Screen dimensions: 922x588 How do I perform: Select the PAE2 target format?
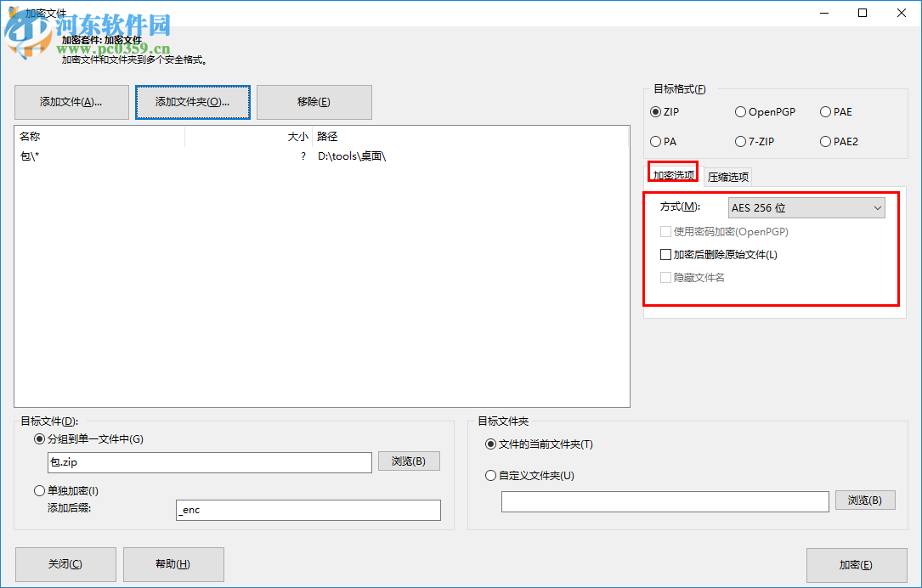(x=825, y=141)
